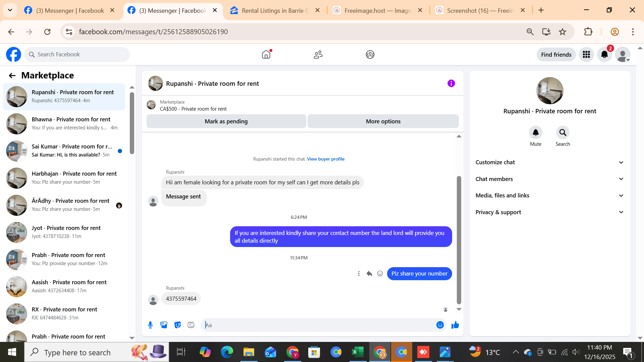The width and height of the screenshot is (644, 362).
Task: Click the conversation list scrollbar
Action: click(x=132, y=123)
